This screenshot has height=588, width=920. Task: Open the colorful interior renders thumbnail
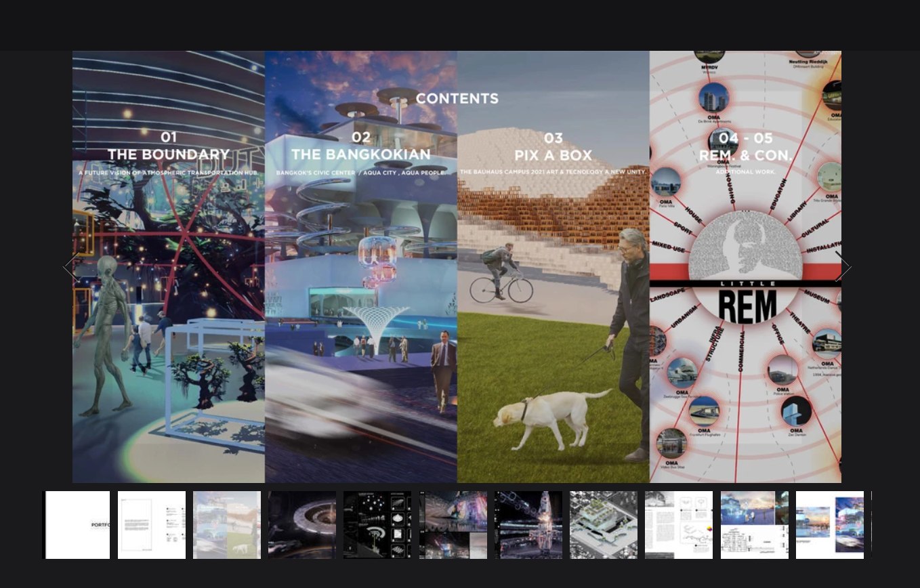(453, 525)
